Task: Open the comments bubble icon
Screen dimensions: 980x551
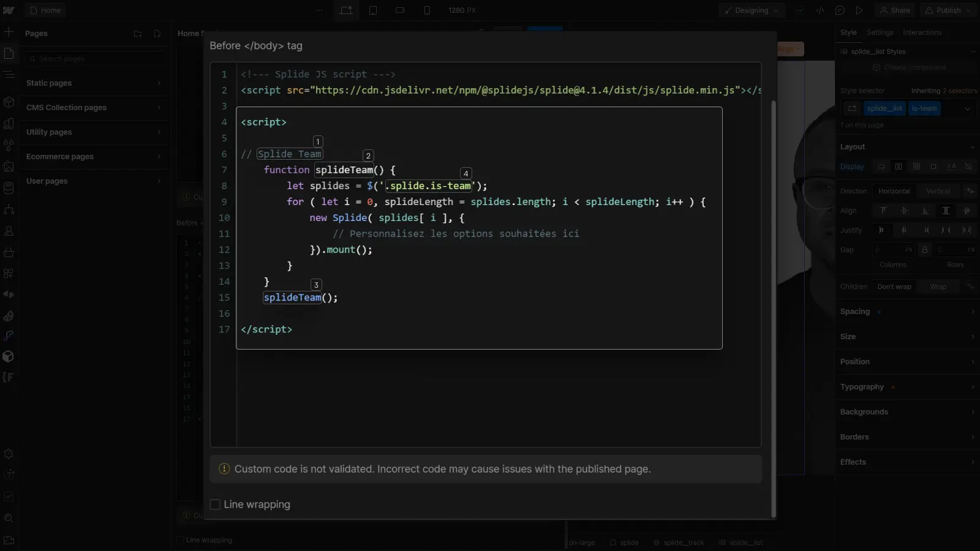Action: coord(840,10)
